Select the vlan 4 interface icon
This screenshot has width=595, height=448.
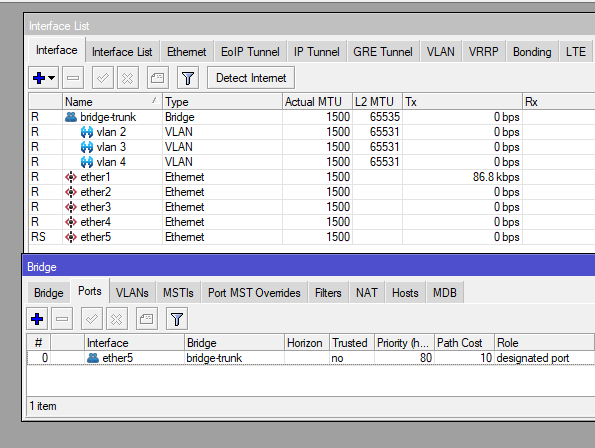(87, 162)
